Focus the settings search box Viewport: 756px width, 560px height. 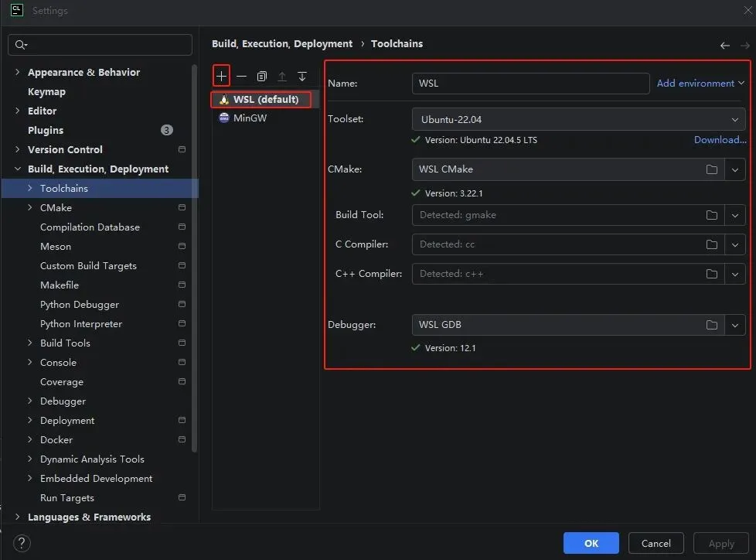click(100, 45)
